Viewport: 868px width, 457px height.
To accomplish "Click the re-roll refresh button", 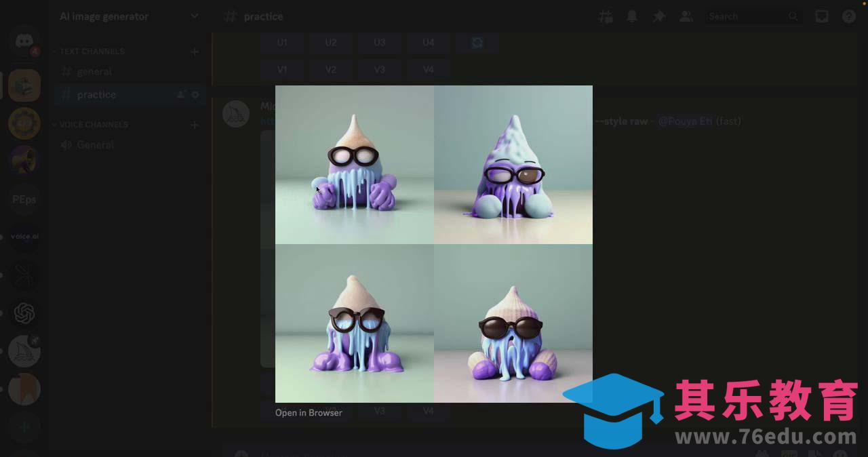I will [477, 42].
